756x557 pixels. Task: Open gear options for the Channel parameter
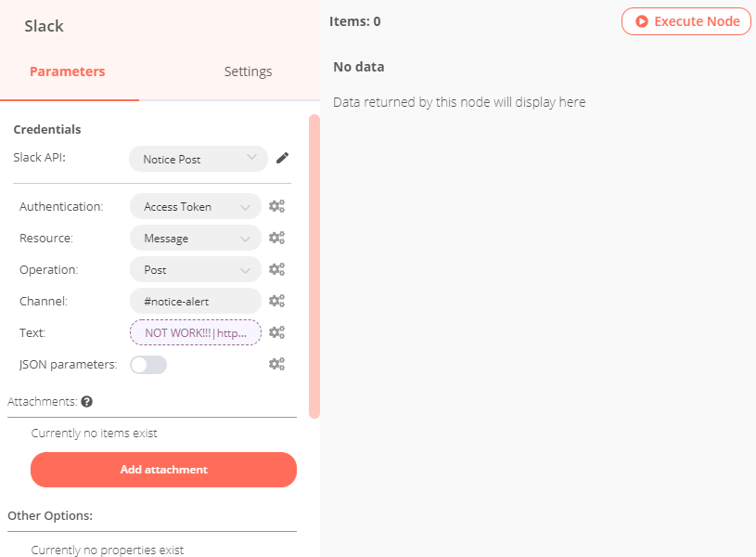point(276,301)
